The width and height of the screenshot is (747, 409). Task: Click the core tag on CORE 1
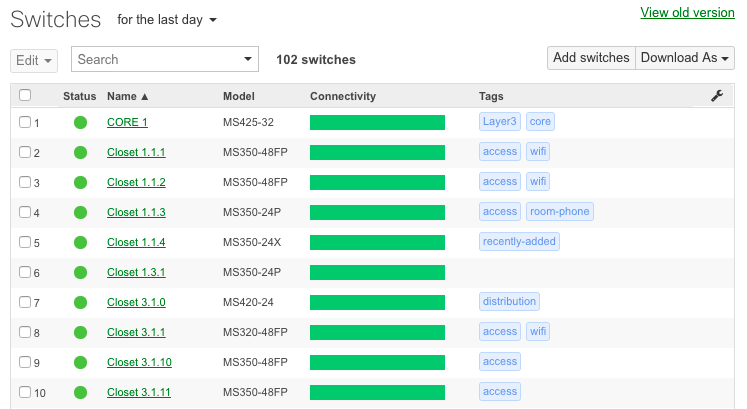[540, 121]
